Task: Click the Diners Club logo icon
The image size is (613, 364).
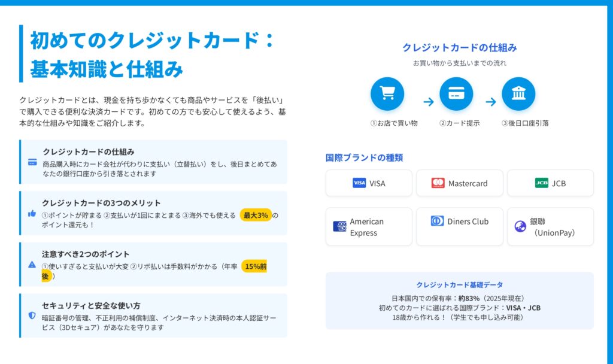Action: [x=437, y=221]
